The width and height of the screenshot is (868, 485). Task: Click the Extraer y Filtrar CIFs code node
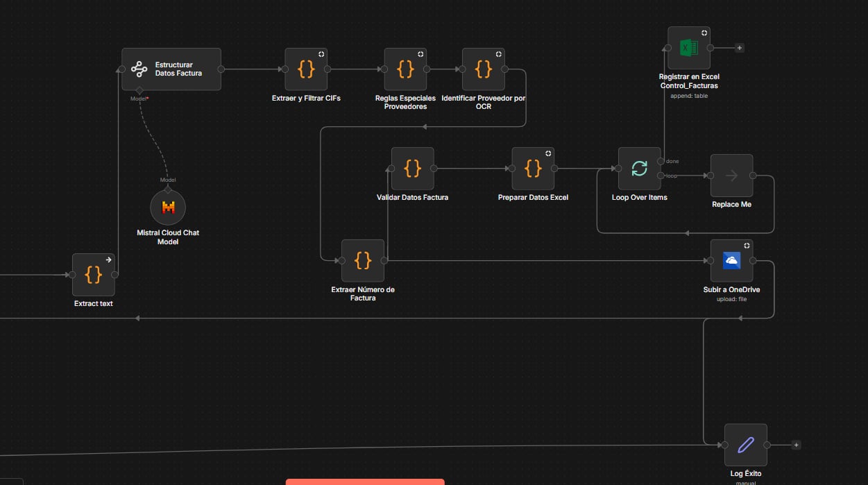306,69
